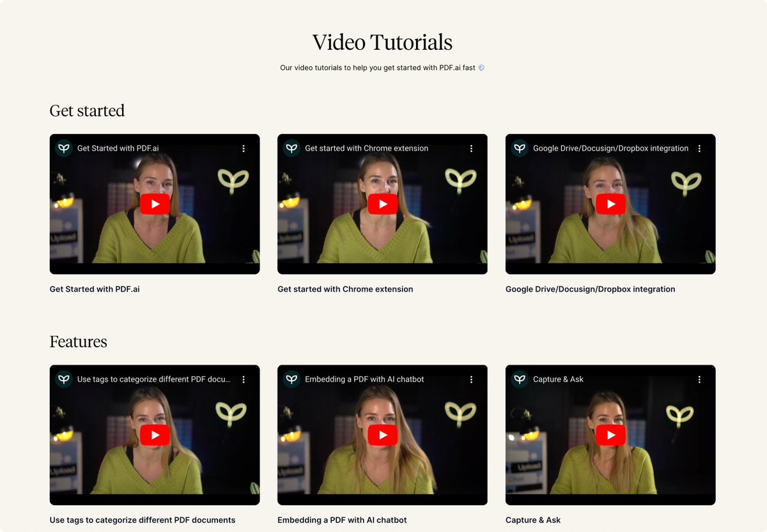This screenshot has height=532, width=767.
Task: Click the 'Get started' section heading
Action: 87,111
